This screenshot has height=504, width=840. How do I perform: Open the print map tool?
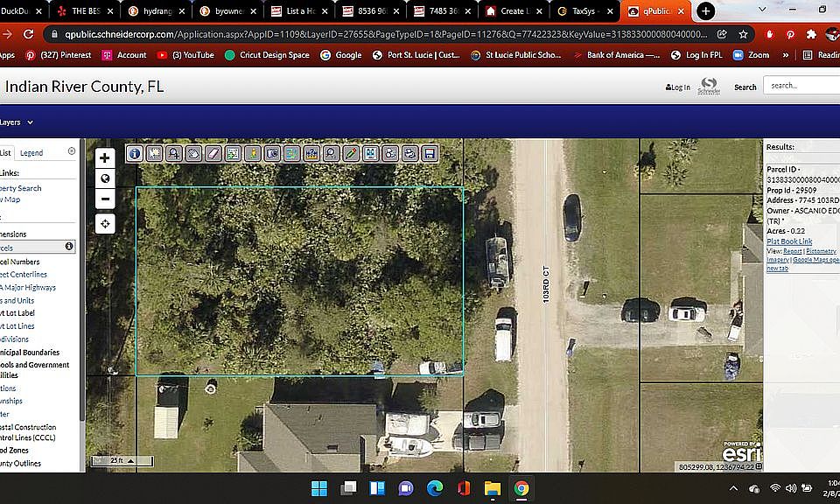409,154
